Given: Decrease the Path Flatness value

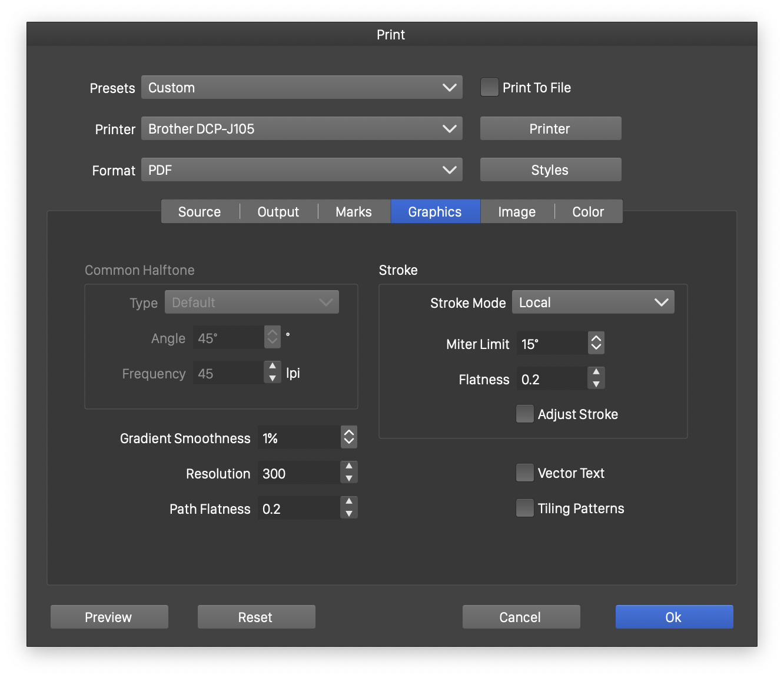Looking at the screenshot, I should 349,514.
